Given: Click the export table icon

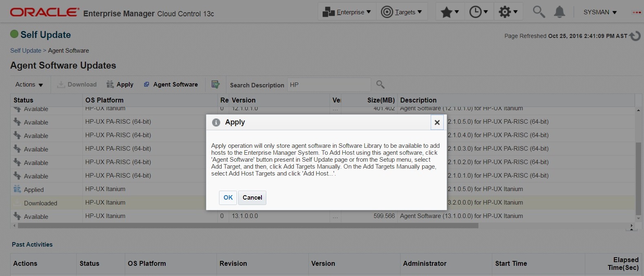Looking at the screenshot, I should tap(216, 85).
